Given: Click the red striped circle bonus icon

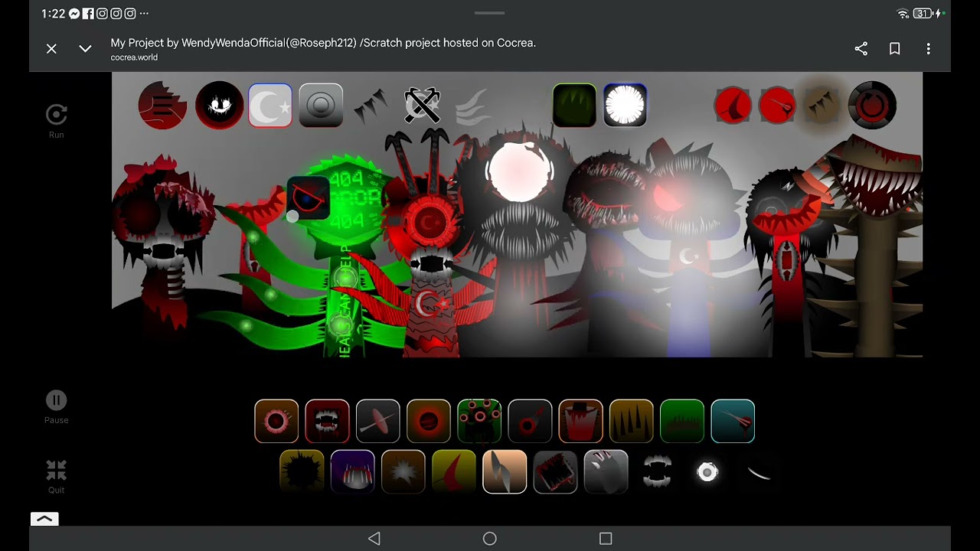Looking at the screenshot, I should (162, 105).
